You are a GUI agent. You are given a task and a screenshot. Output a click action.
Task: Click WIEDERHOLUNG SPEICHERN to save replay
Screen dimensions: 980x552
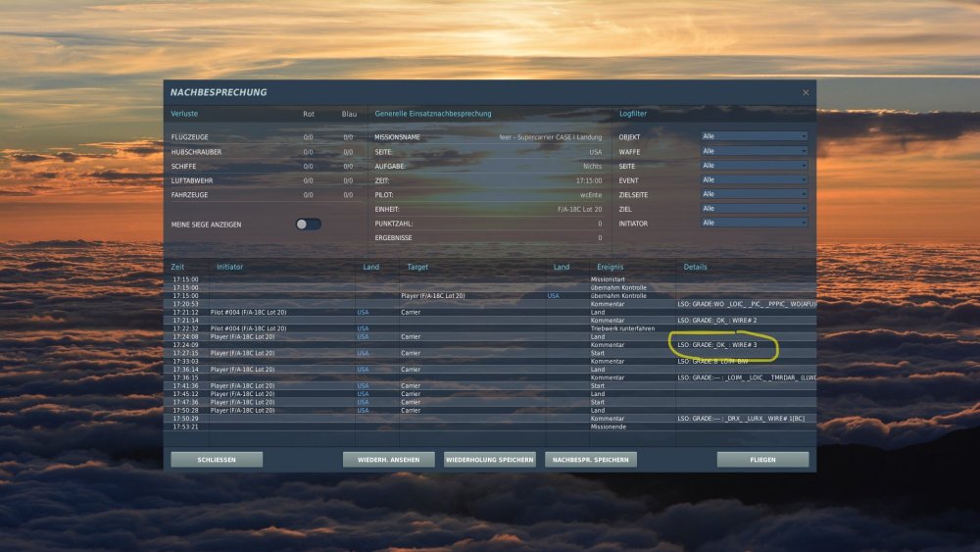pos(489,459)
